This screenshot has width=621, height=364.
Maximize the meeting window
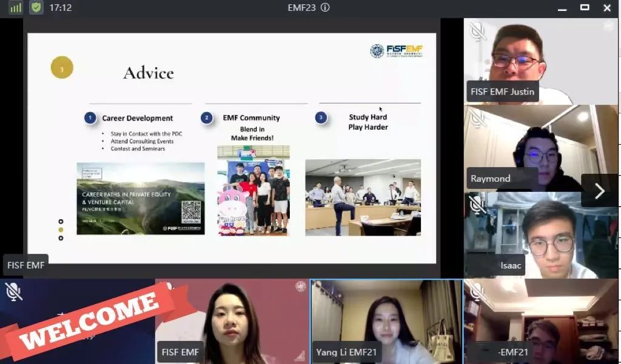585,8
